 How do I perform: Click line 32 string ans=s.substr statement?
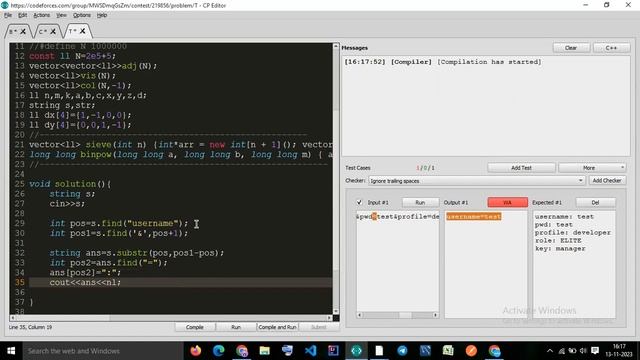tap(137, 253)
